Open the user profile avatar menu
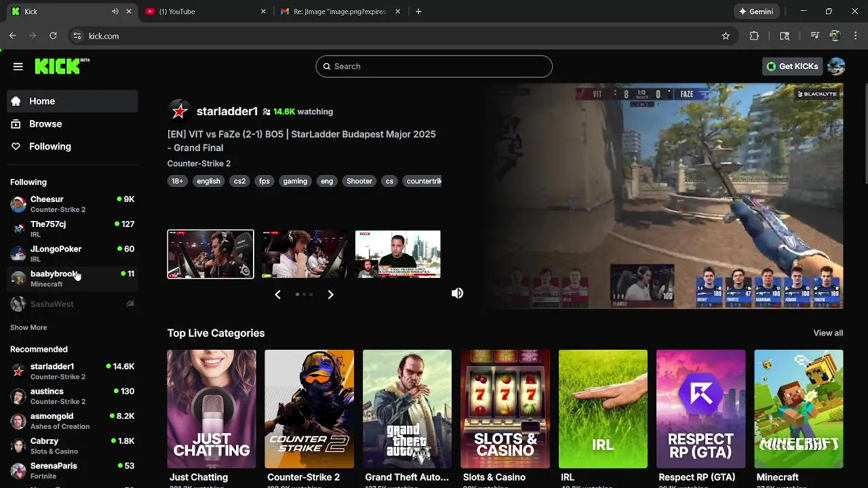Screen dimensions: 868x488 [836, 66]
